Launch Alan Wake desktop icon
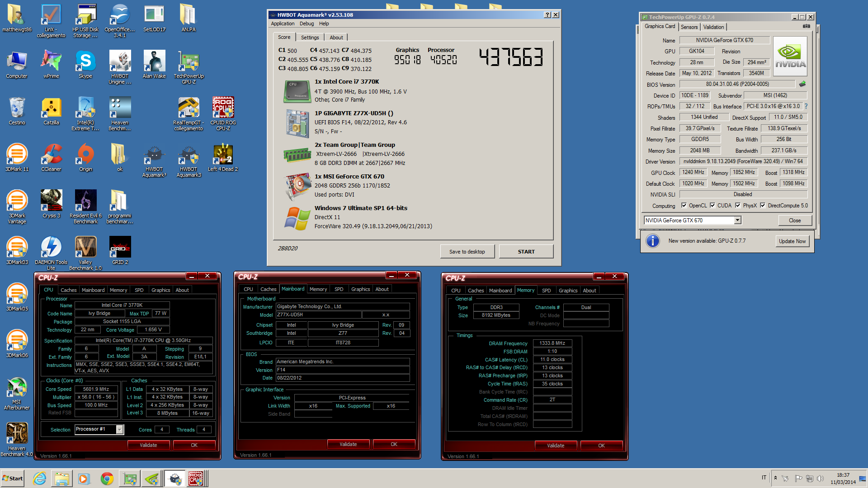The width and height of the screenshot is (868, 488). 154,65
